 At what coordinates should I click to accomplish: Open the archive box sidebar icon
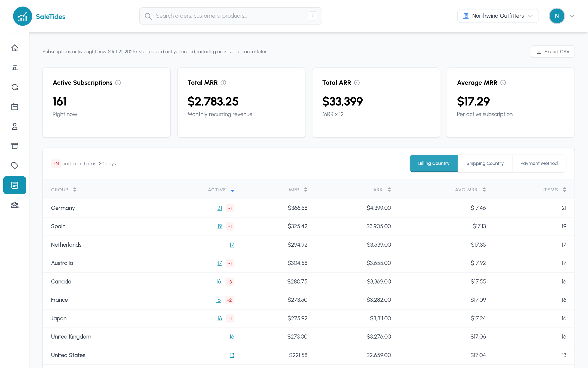tap(15, 146)
